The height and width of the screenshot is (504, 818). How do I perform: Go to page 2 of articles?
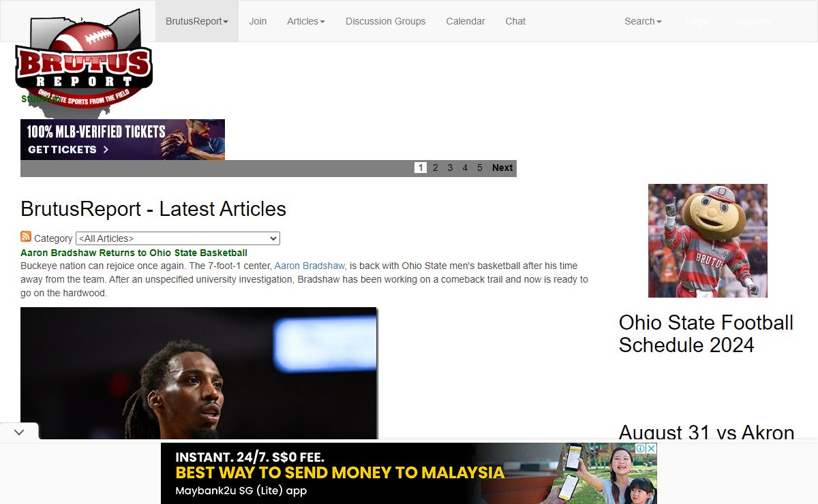(x=436, y=168)
